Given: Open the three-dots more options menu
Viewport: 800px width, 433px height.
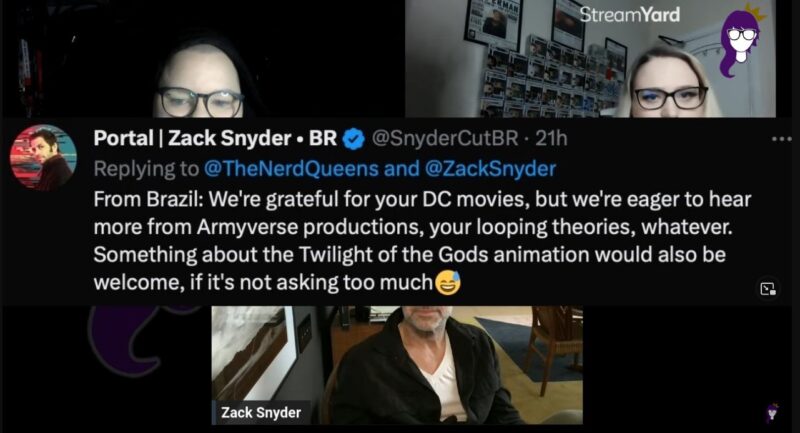Looking at the screenshot, I should coord(782,139).
